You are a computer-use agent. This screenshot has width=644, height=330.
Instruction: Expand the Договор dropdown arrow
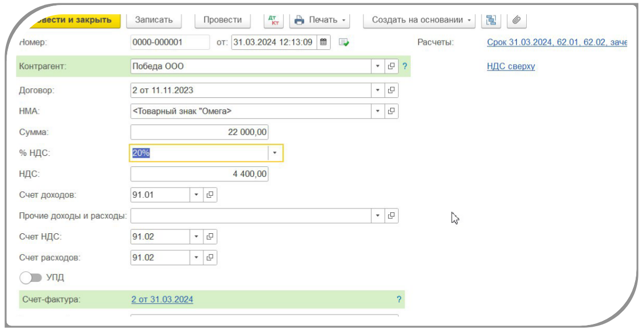tap(378, 90)
